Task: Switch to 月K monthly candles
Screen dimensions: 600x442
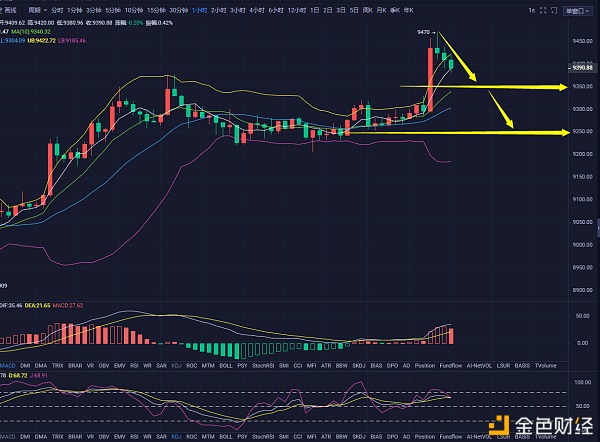Action: coord(381,10)
